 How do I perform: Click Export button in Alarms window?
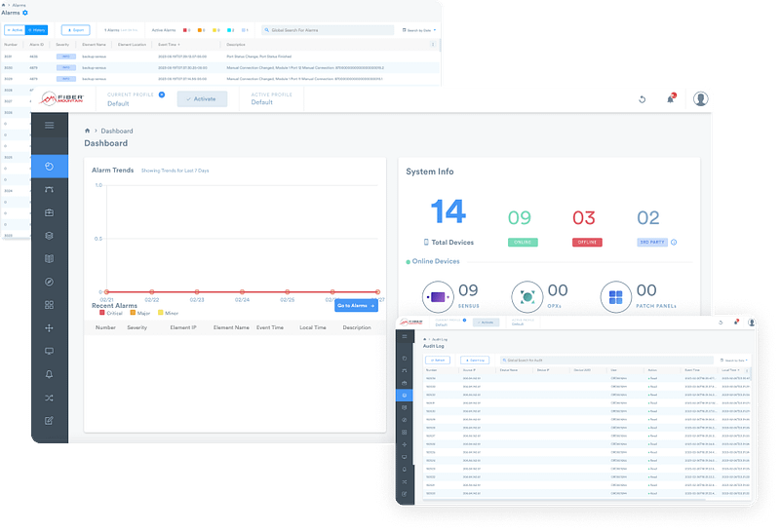pos(76,30)
